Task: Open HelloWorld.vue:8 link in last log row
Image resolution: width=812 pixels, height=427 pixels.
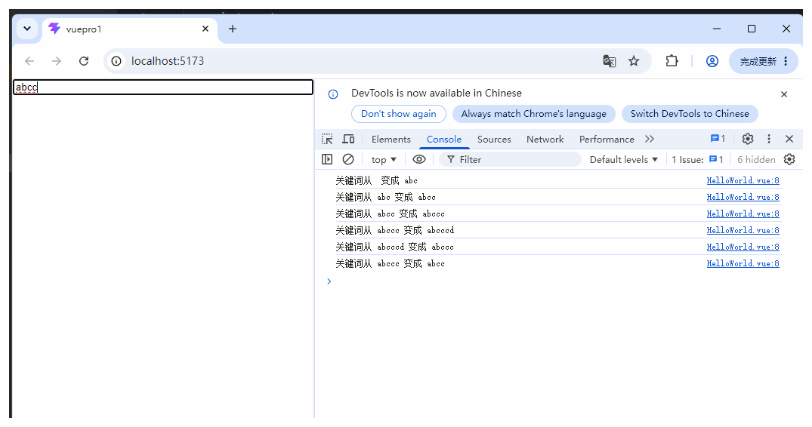Action: click(x=743, y=263)
